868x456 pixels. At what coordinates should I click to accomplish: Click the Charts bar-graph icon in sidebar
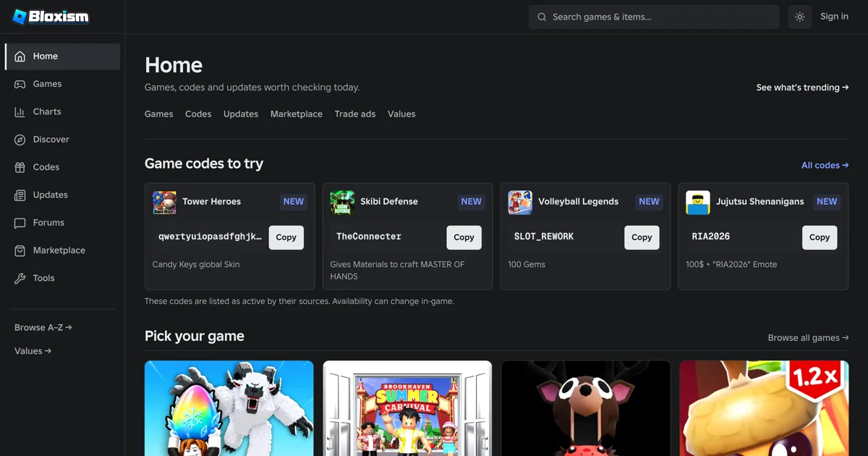coord(20,111)
